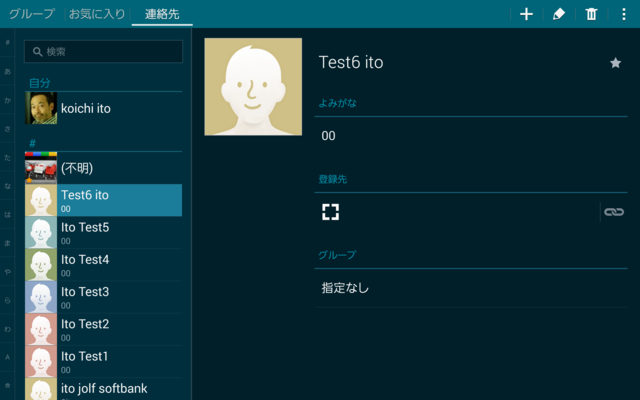Jump to は in the index bar
Viewport: 640px width, 400px height.
pyautogui.click(x=7, y=214)
